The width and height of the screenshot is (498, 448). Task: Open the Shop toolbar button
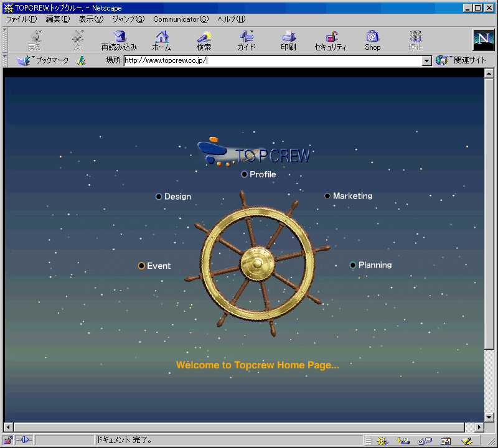pyautogui.click(x=372, y=40)
